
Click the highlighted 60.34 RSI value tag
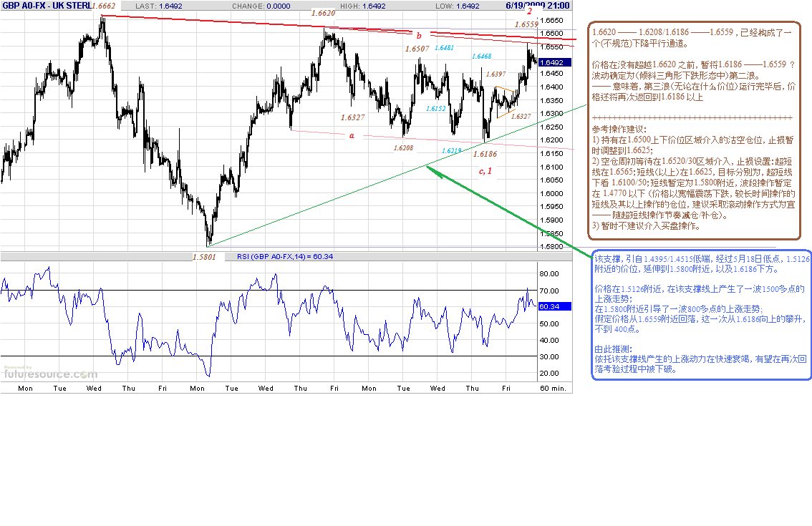click(x=555, y=307)
